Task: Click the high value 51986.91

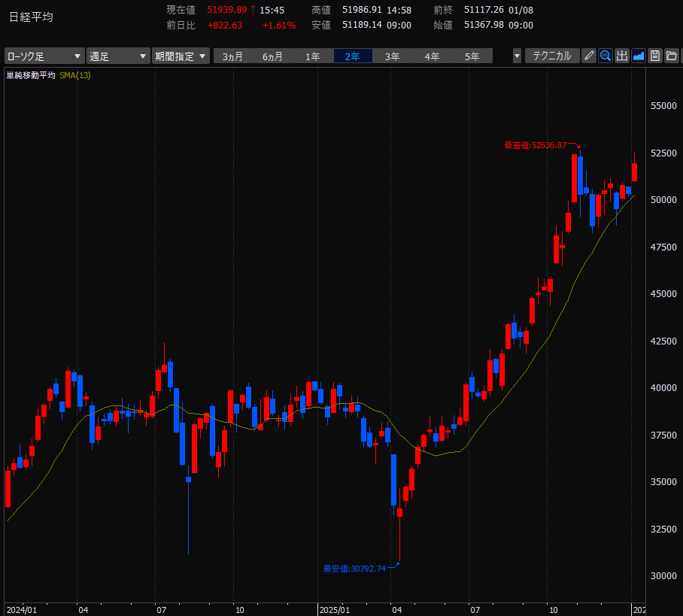Action: pyautogui.click(x=362, y=10)
